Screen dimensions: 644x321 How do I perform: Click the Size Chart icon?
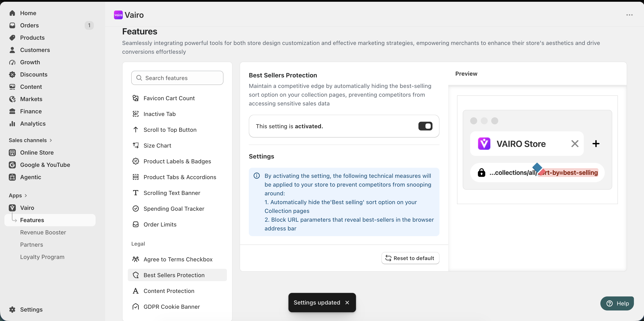tap(135, 145)
